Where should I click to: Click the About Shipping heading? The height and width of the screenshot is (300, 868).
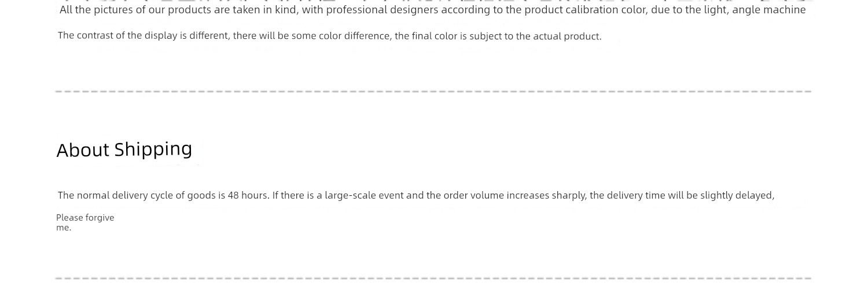tap(124, 150)
